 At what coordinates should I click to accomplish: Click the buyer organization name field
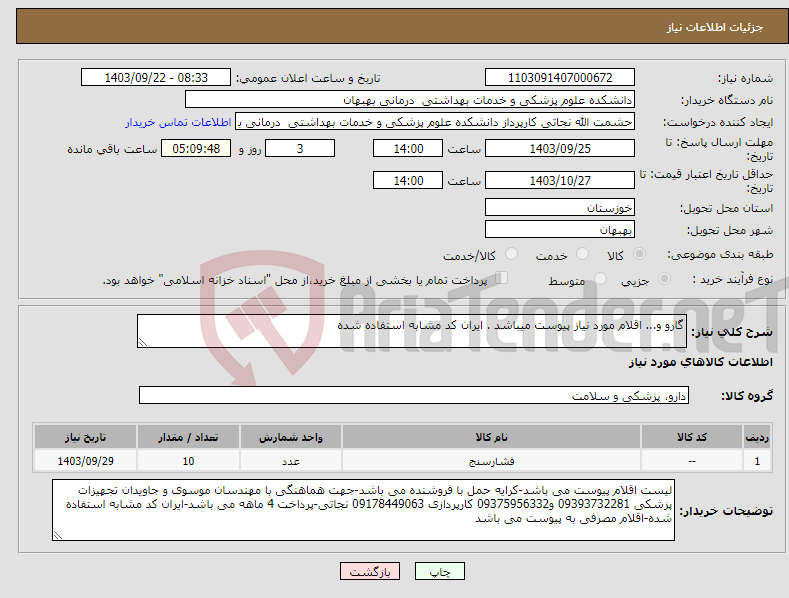410,100
